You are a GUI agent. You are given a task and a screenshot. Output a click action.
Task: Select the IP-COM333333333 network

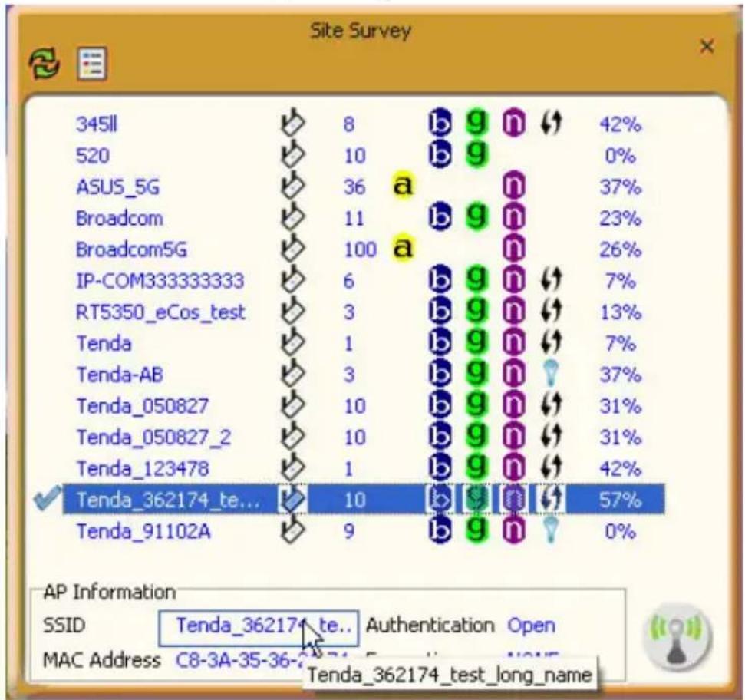364,281
